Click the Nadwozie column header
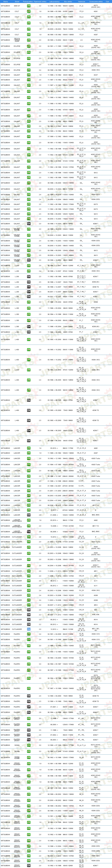The width and height of the screenshot is (112, 868). 81,2
